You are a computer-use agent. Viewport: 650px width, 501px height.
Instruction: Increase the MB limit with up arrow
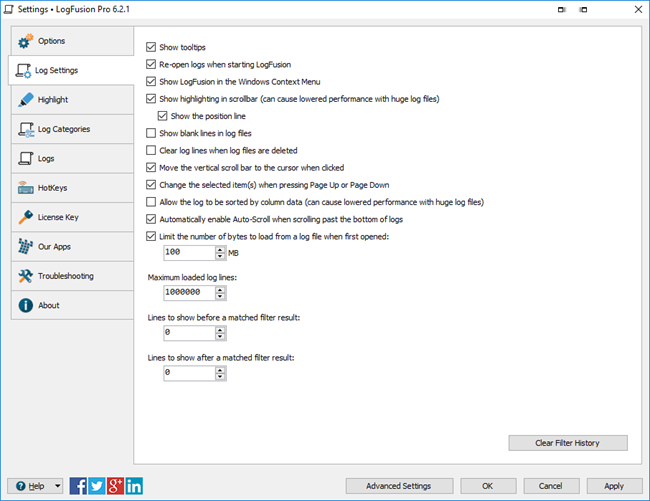pyautogui.click(x=220, y=250)
